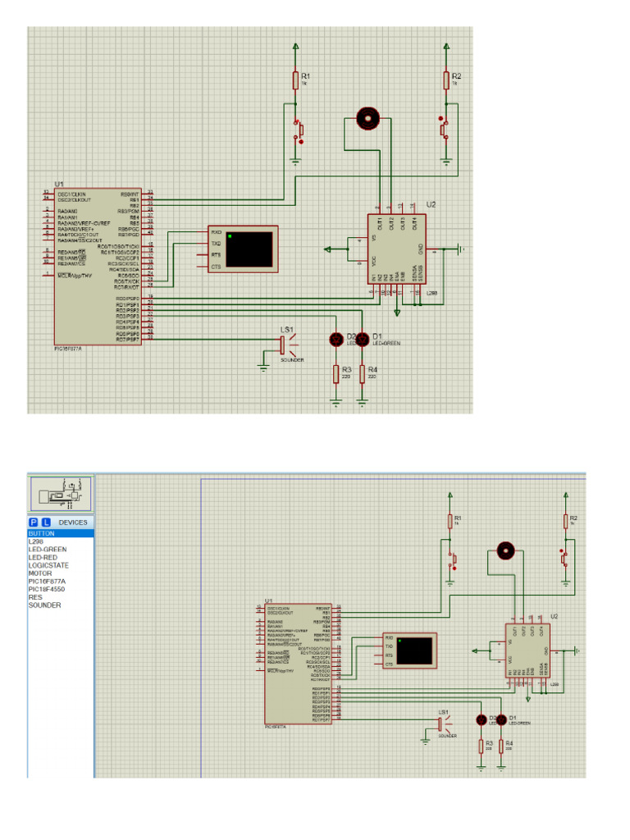Screen dimensions: 630x840
Task: Select PIC16F877A in the devices list
Action: point(48,582)
